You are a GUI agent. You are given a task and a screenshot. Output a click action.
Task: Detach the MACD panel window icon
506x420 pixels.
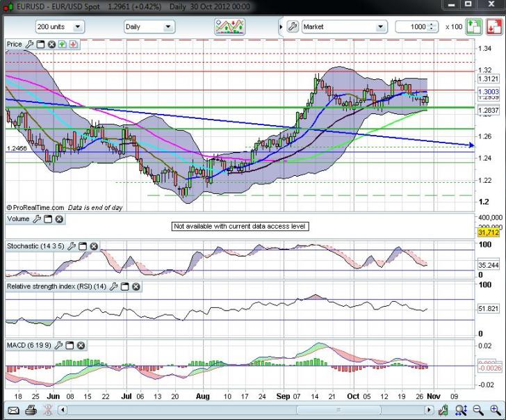click(x=70, y=346)
